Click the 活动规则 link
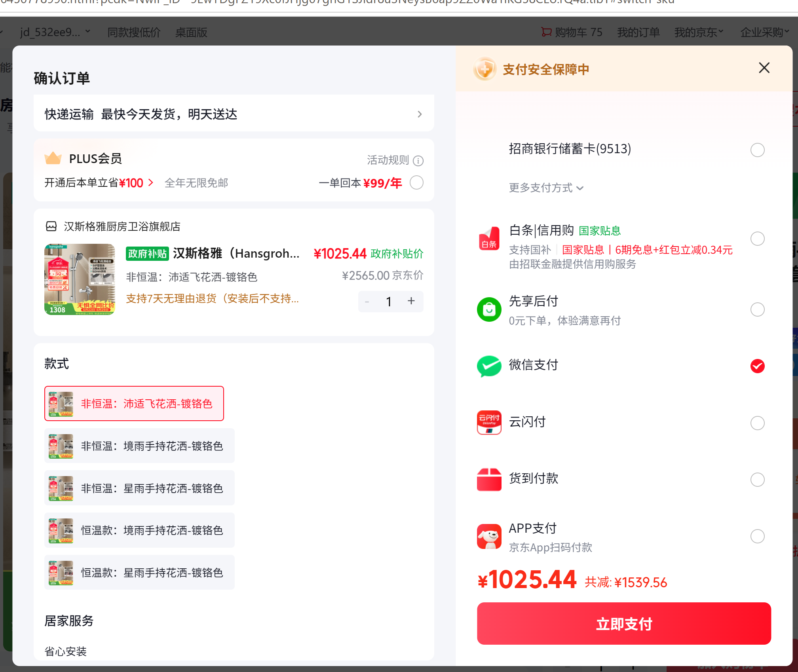The height and width of the screenshot is (672, 798). click(x=388, y=160)
